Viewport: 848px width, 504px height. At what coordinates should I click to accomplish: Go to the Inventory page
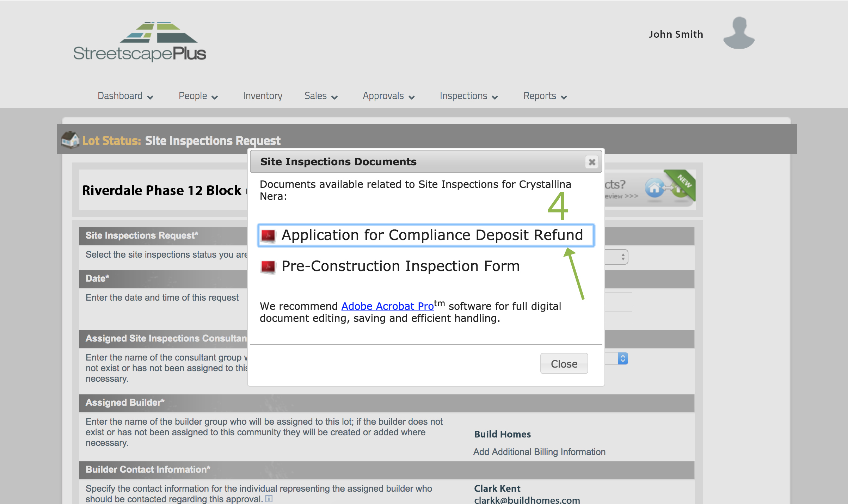[263, 96]
